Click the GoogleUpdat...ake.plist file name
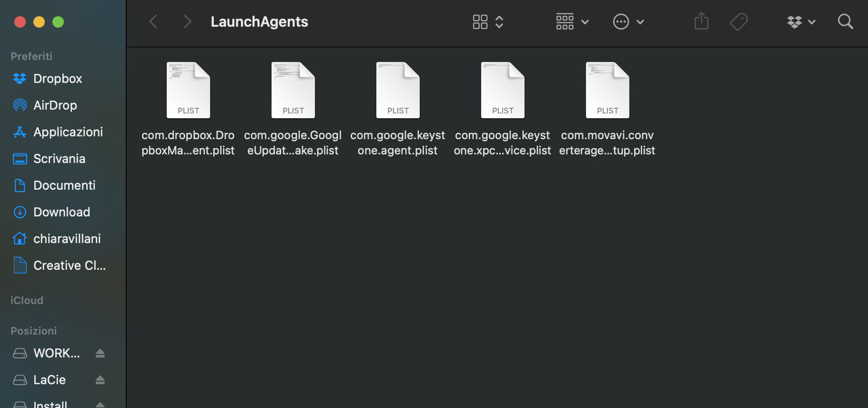Screen dimensions: 868x408 (293, 143)
